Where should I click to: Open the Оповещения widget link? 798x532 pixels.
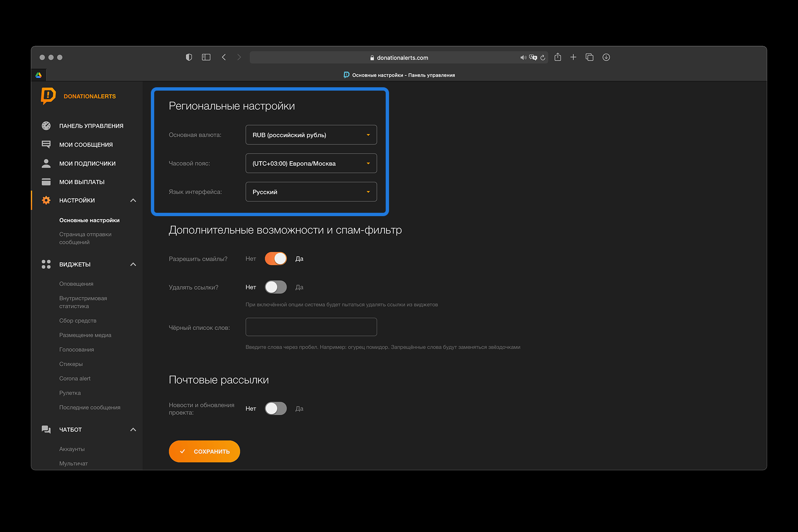[x=76, y=284]
